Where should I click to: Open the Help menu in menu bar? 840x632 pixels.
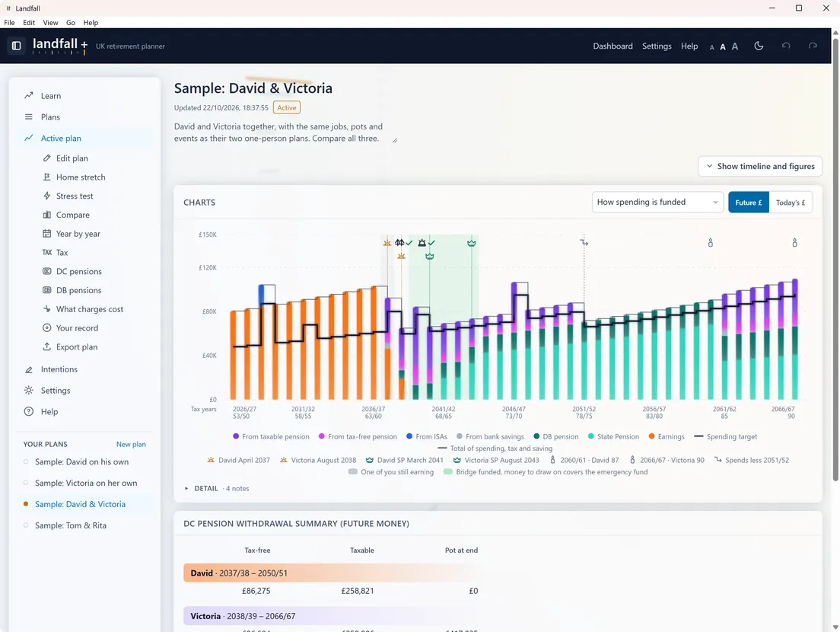91,23
